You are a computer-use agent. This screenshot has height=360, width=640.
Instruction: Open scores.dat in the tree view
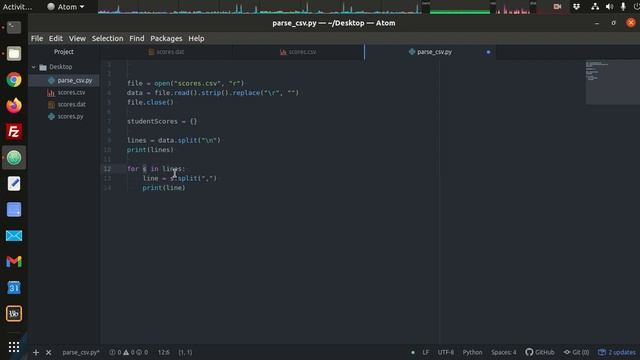71,104
